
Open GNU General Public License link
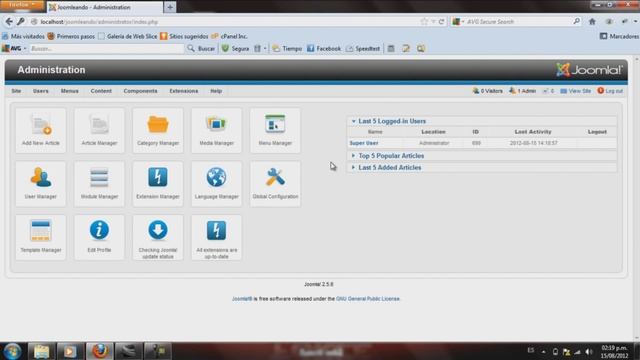[x=367, y=299]
